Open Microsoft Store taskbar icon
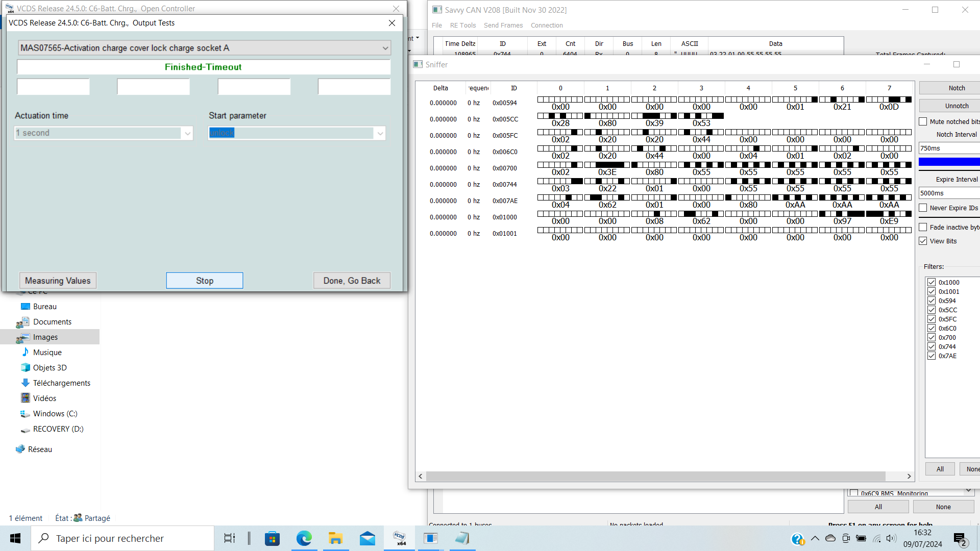 click(x=272, y=538)
